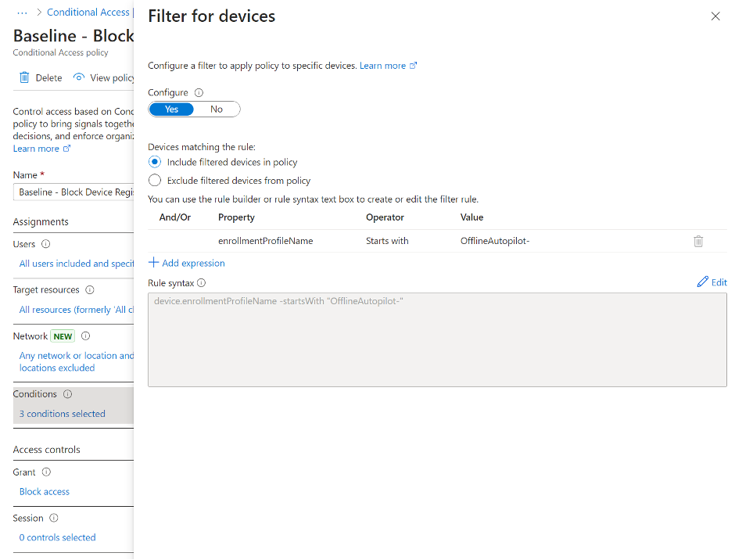The width and height of the screenshot is (735, 560).
Task: Click the OfflineAutopilot- value field
Action: (495, 241)
